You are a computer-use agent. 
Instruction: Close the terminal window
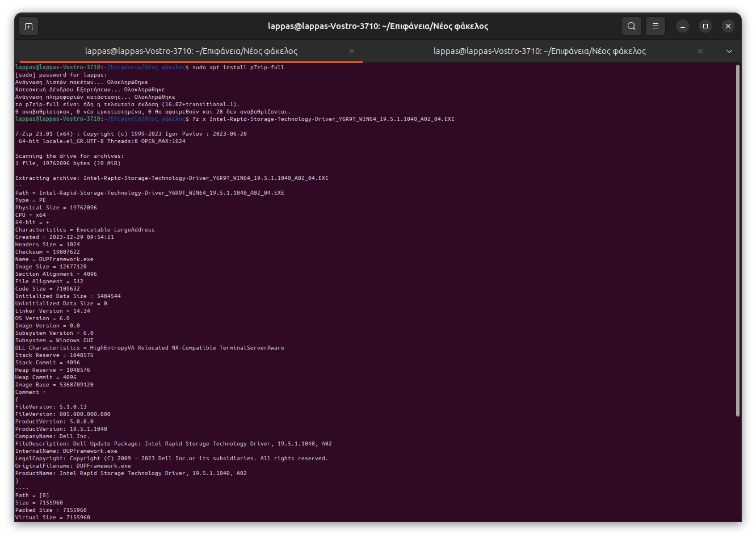coord(728,26)
